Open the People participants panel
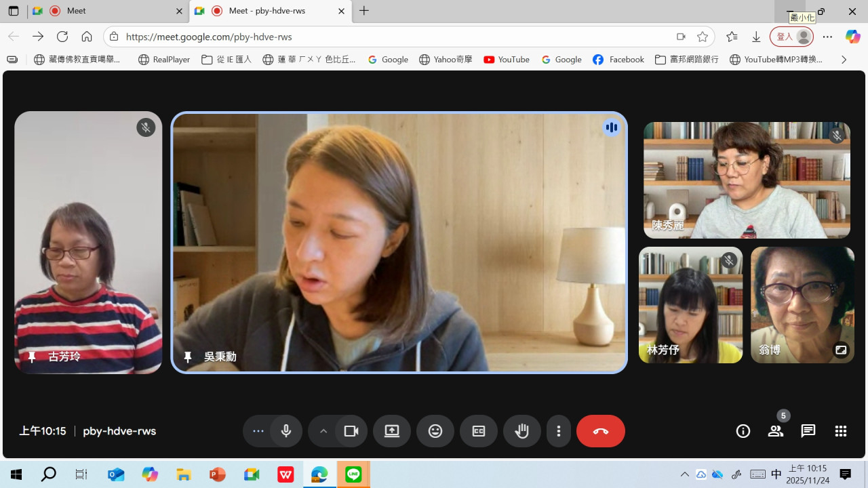 pyautogui.click(x=776, y=431)
